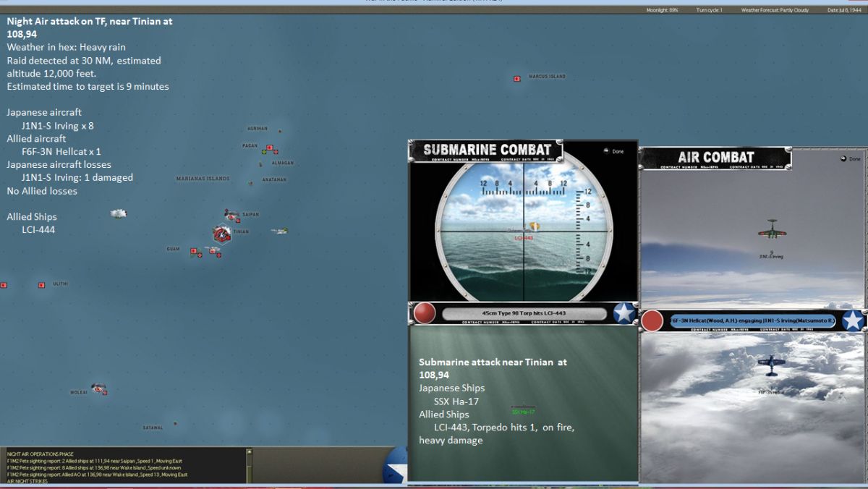Click the 'F6F-3N Hellcat x 1' line

tap(61, 152)
